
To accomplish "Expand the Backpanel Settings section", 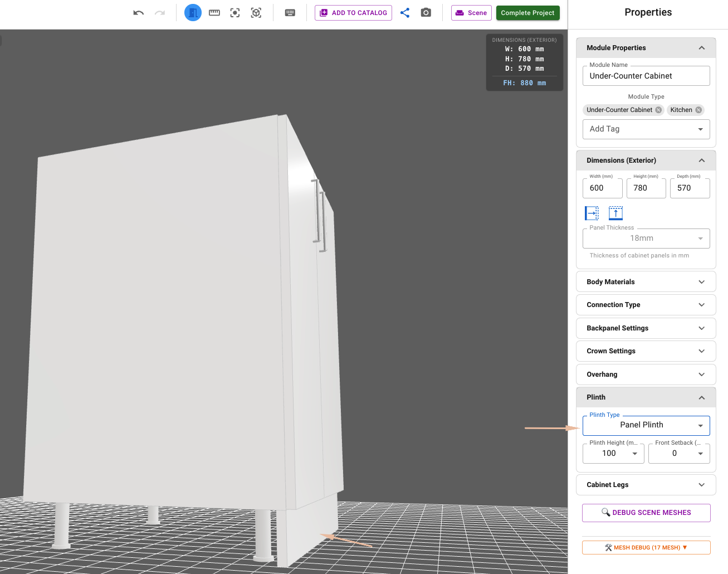I will click(x=646, y=328).
